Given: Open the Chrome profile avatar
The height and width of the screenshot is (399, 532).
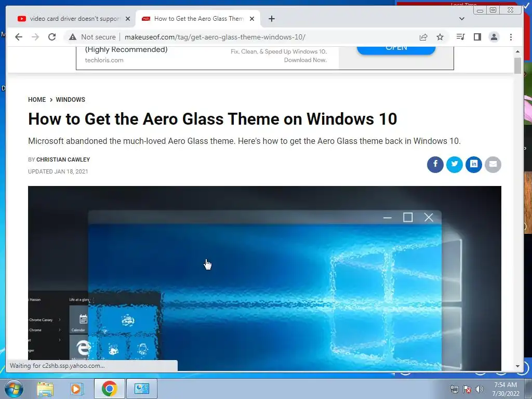Looking at the screenshot, I should click(494, 37).
